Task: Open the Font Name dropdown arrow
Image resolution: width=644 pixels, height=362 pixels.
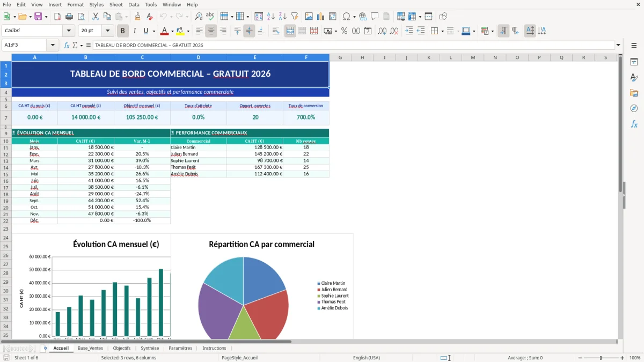Action: click(x=68, y=31)
